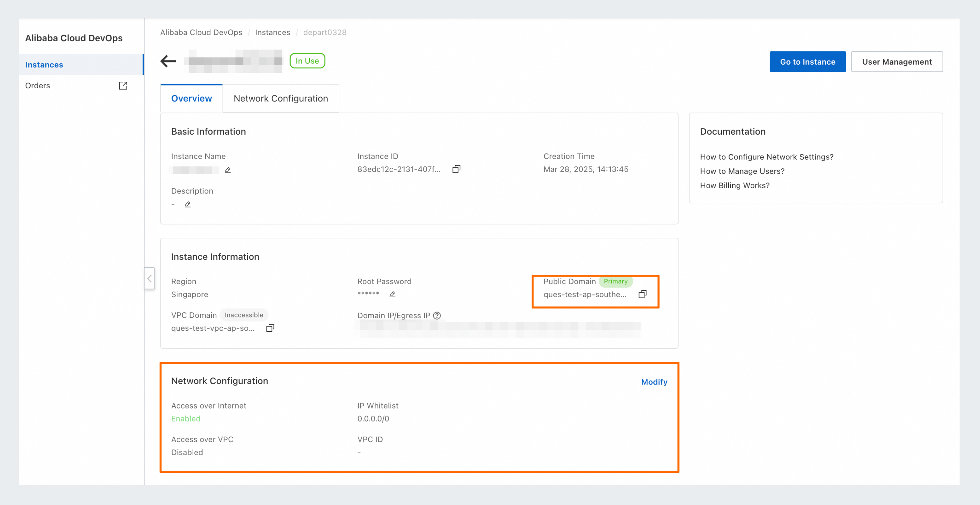Click the In Use status badge

(307, 61)
